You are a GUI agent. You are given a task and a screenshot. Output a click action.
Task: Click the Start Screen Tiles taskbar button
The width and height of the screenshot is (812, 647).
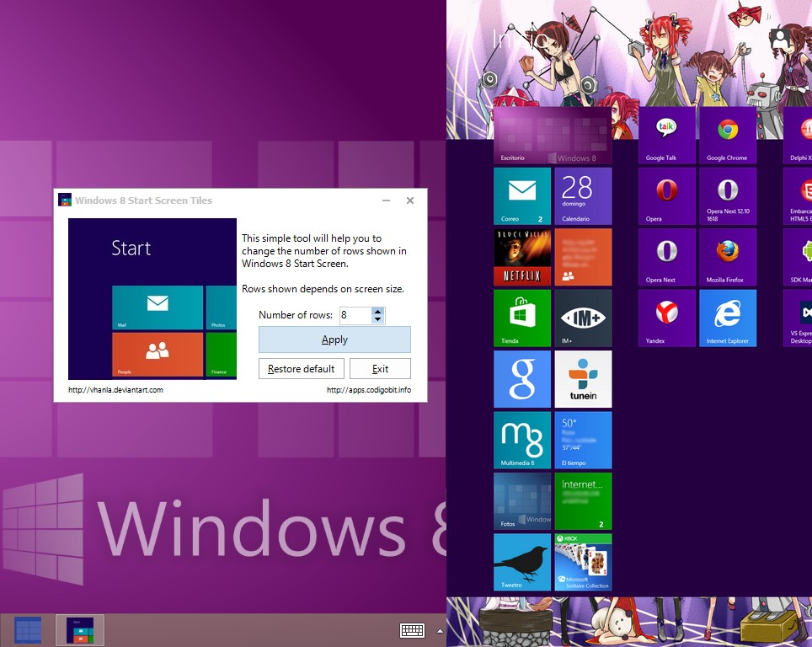coord(80,630)
